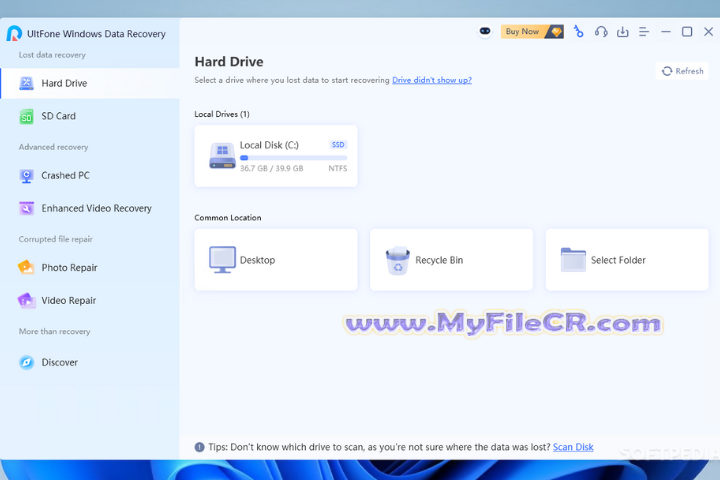Open Crashed PC recovery
This screenshot has width=720, height=480.
(90, 175)
